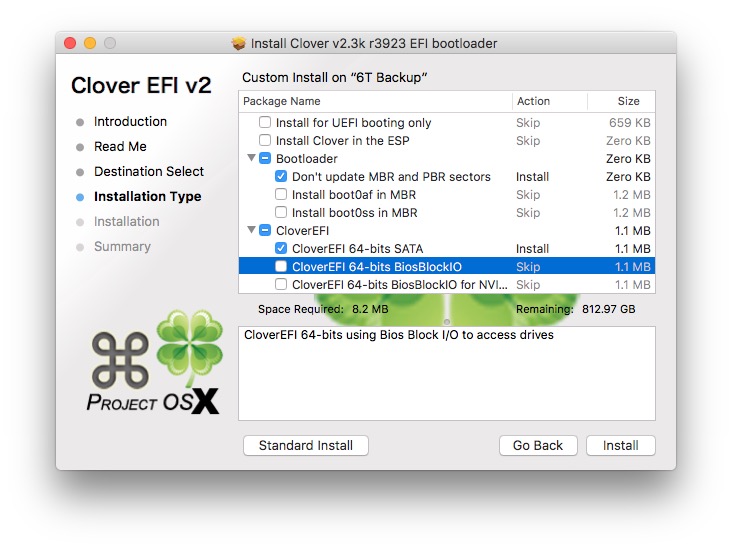
Task: Click the '659 KB' size value
Action: [629, 123]
